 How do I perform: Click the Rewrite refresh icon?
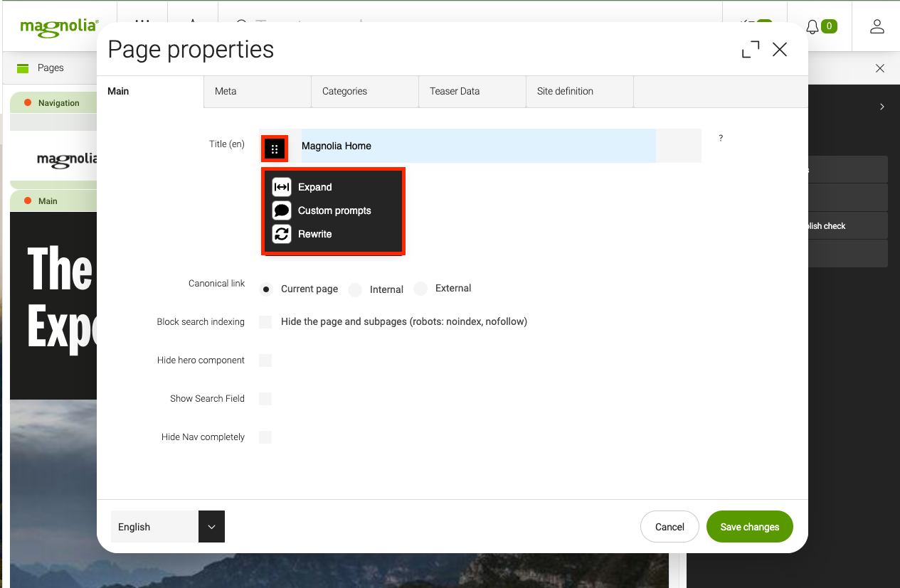click(x=282, y=234)
